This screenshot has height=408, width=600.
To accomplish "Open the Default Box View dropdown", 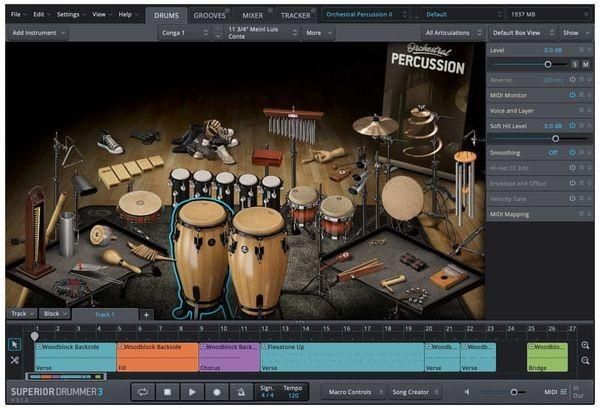I will click(x=523, y=33).
